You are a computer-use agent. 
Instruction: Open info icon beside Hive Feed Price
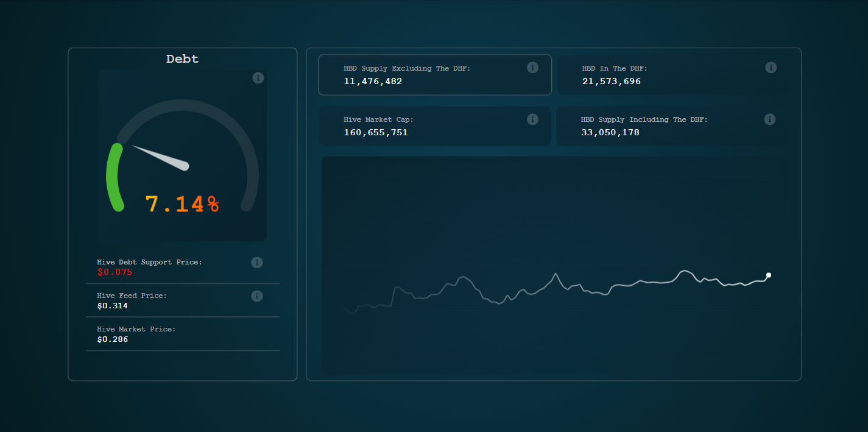[257, 296]
